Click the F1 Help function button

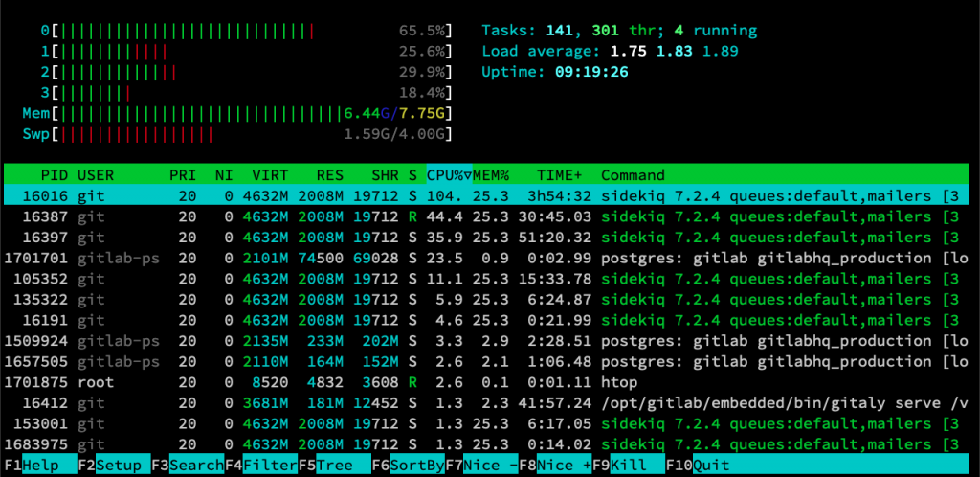[40, 466]
